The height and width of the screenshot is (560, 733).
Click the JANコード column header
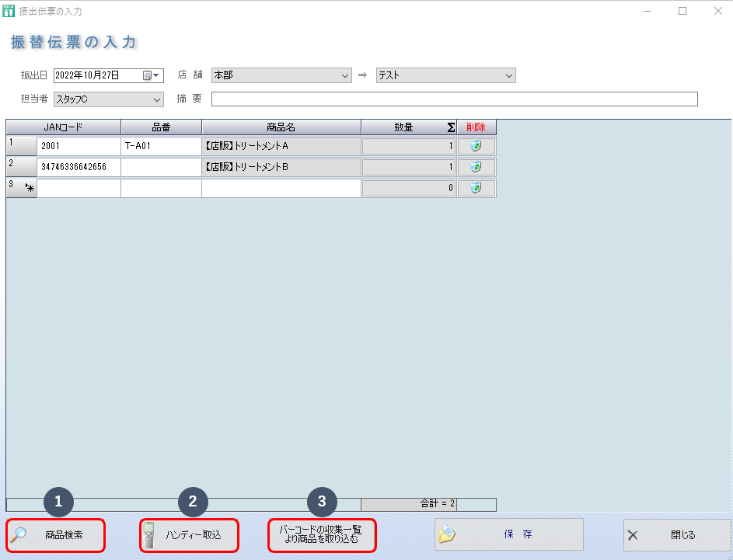click(63, 127)
